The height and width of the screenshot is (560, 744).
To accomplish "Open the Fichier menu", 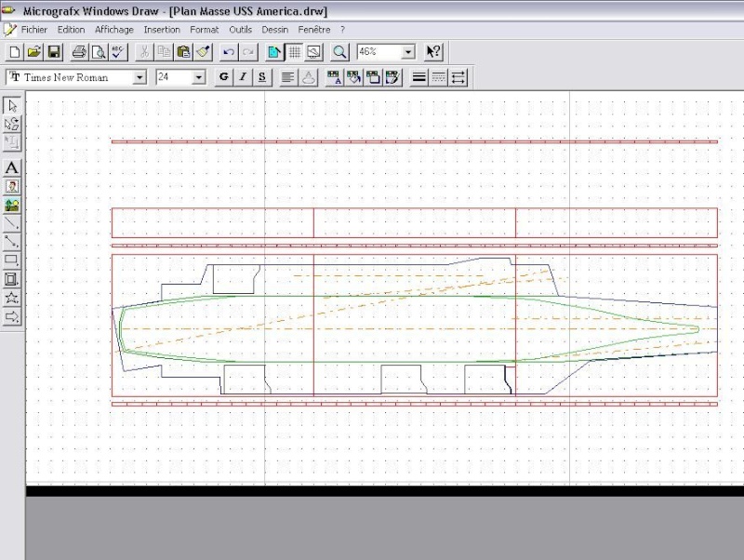I will [x=34, y=30].
